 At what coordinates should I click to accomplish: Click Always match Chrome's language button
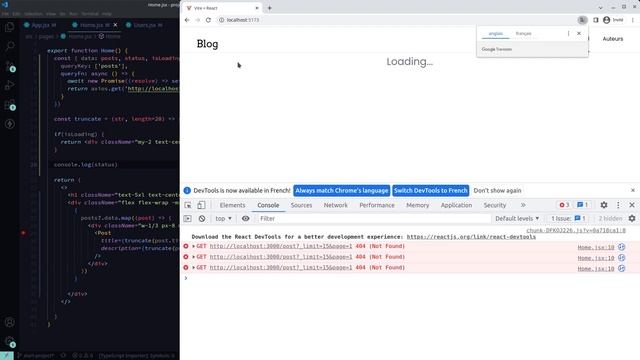[342, 191]
